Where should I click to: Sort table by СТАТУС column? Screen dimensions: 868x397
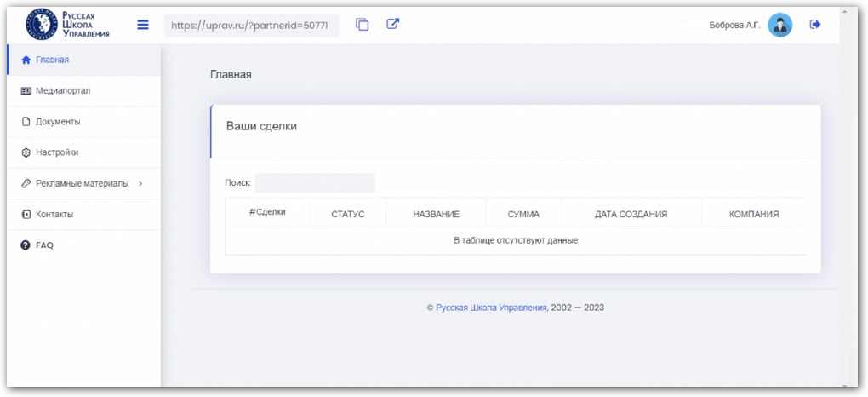pos(347,214)
